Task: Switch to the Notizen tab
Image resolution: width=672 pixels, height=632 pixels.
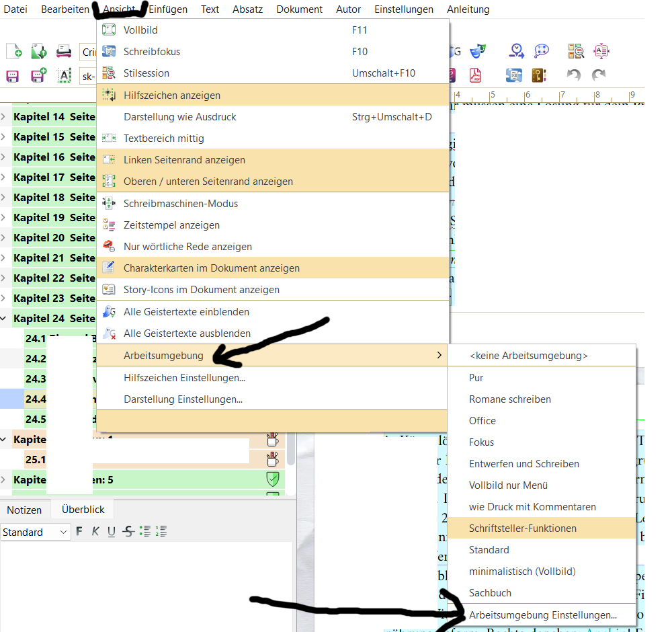Action: pyautogui.click(x=24, y=510)
